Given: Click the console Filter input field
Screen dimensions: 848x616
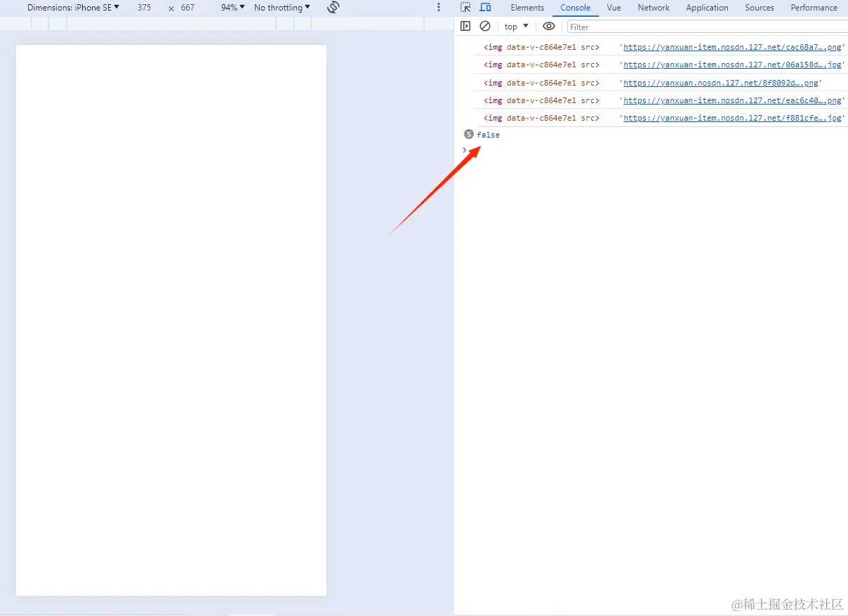Looking at the screenshot, I should (x=707, y=27).
